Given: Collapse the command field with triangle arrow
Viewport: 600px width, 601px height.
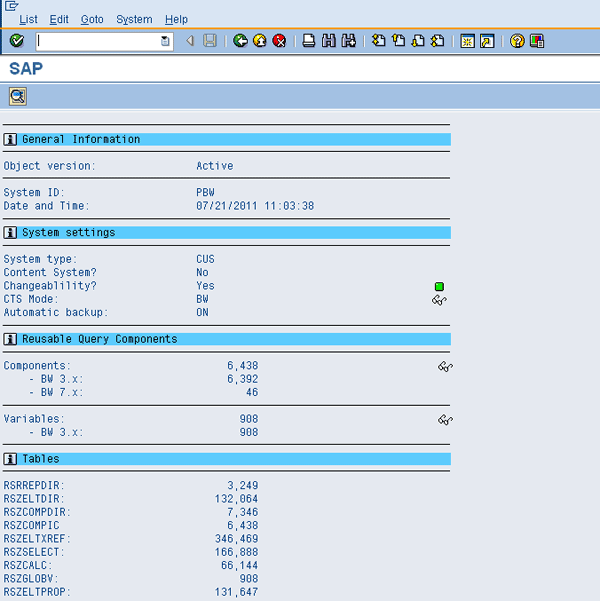Looking at the screenshot, I should pyautogui.click(x=190, y=41).
